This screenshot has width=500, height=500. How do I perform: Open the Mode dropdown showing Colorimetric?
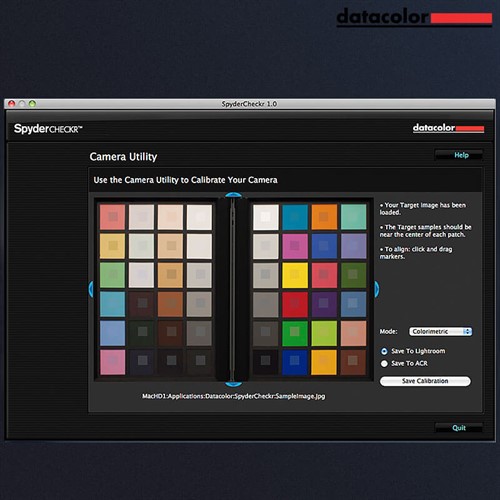pyautogui.click(x=440, y=331)
